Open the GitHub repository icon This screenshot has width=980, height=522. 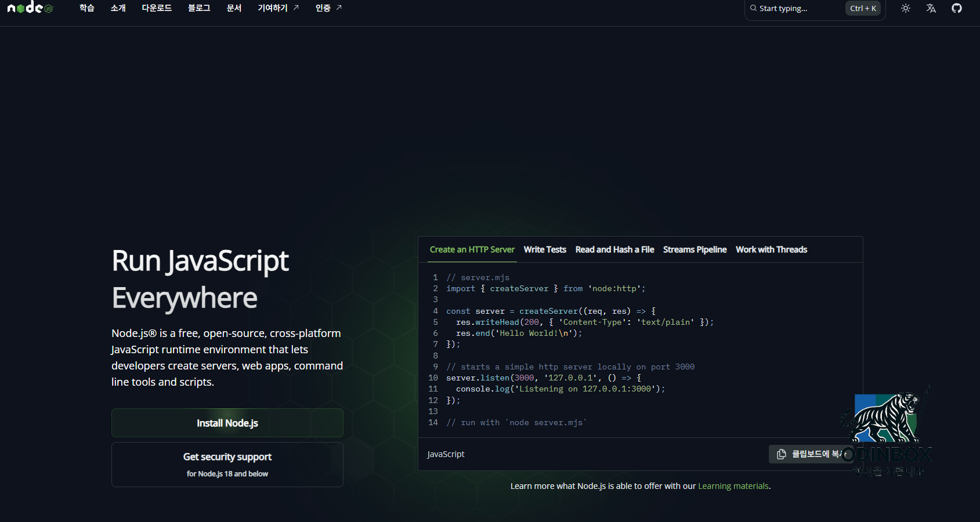click(957, 8)
